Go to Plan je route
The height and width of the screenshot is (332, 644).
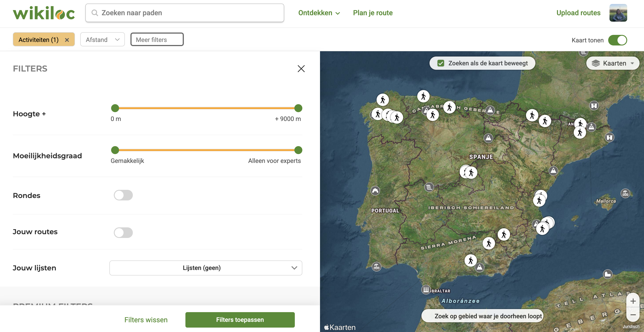373,13
